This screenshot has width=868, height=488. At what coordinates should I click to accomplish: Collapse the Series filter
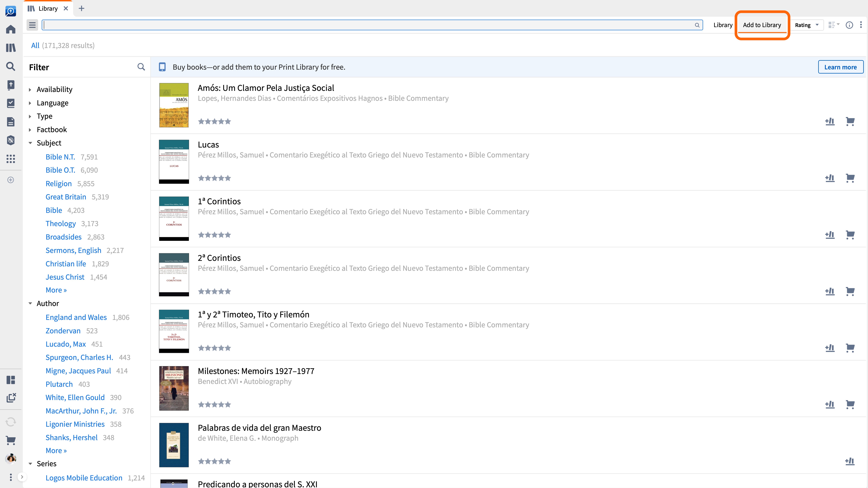30,464
